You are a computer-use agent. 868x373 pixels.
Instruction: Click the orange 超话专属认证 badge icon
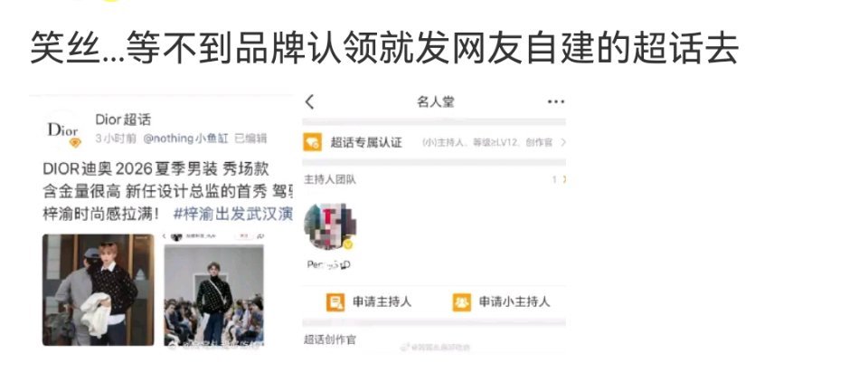click(x=312, y=142)
